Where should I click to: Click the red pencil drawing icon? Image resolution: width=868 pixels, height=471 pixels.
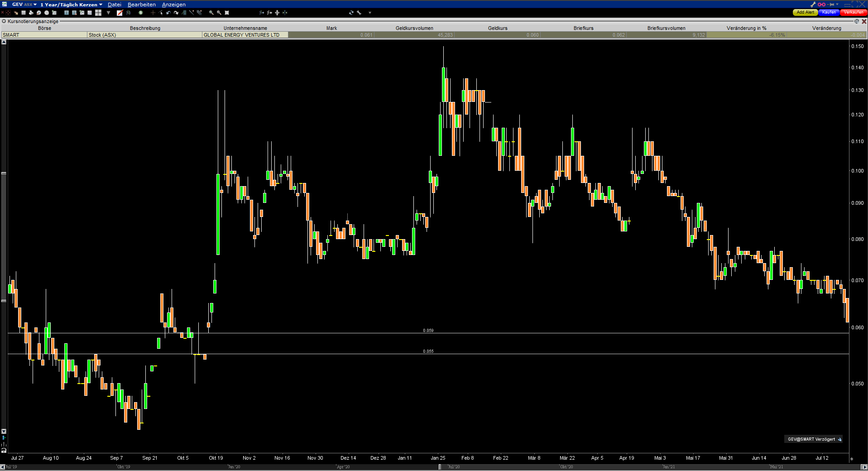(x=120, y=13)
